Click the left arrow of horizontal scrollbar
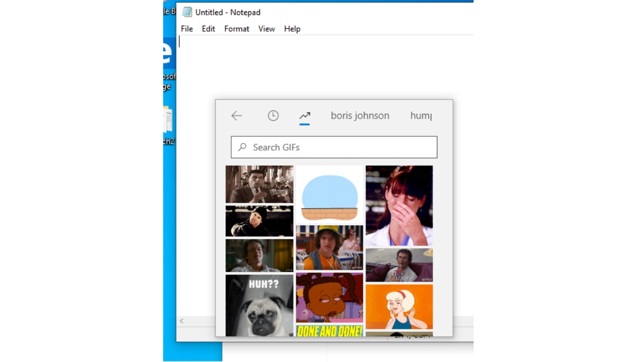The image size is (644, 362). (x=181, y=321)
